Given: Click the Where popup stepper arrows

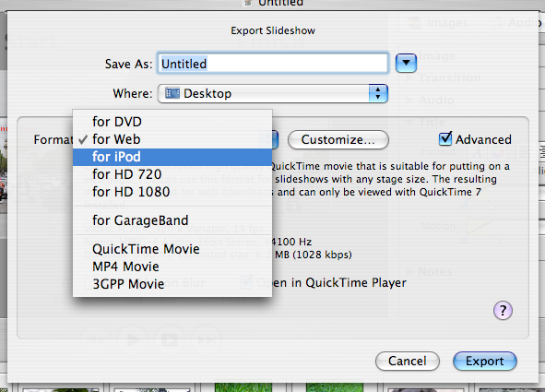Looking at the screenshot, I should coord(378,93).
